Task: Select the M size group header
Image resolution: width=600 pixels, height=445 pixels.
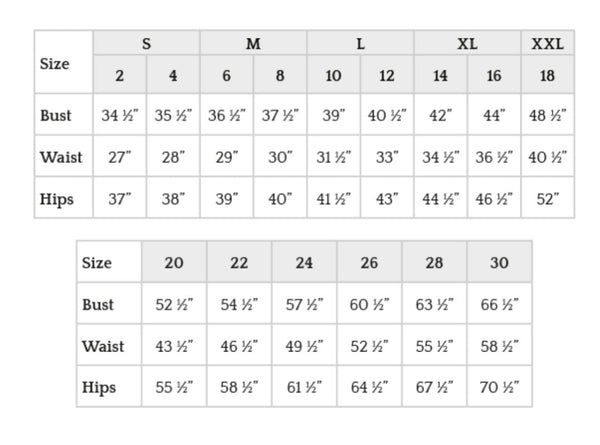Action: point(254,44)
